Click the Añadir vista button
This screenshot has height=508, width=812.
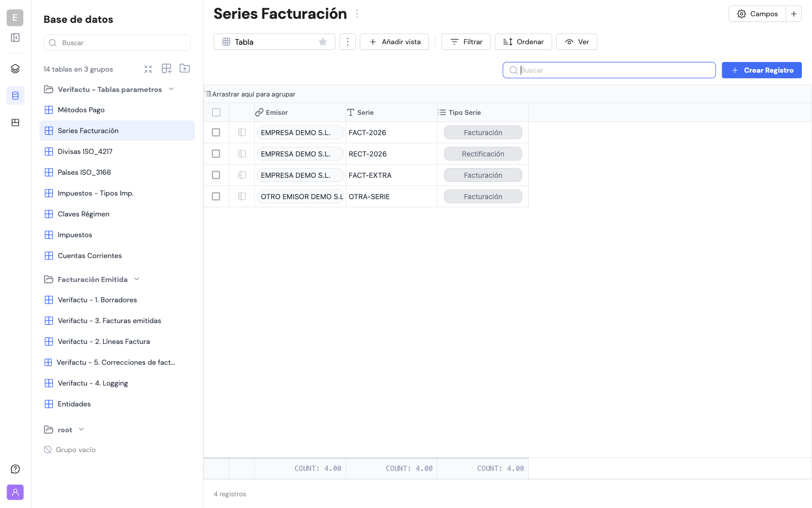pos(394,42)
